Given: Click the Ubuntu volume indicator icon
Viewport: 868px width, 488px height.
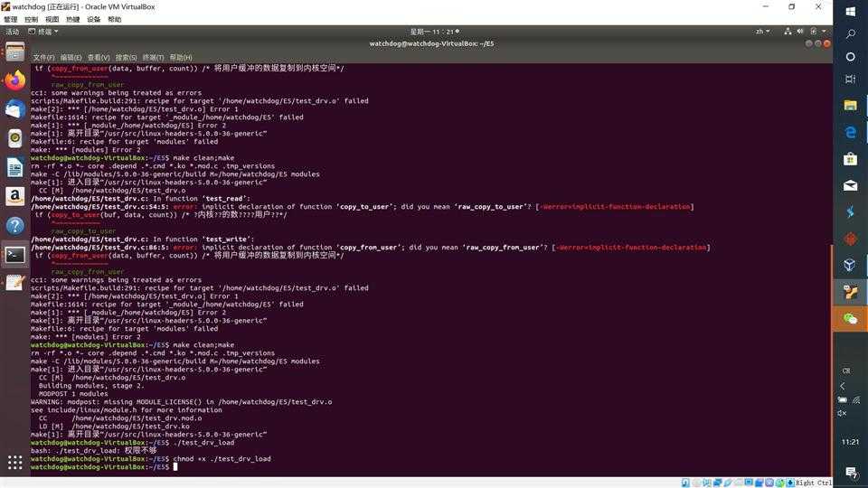Looking at the screenshot, I should pos(800,32).
